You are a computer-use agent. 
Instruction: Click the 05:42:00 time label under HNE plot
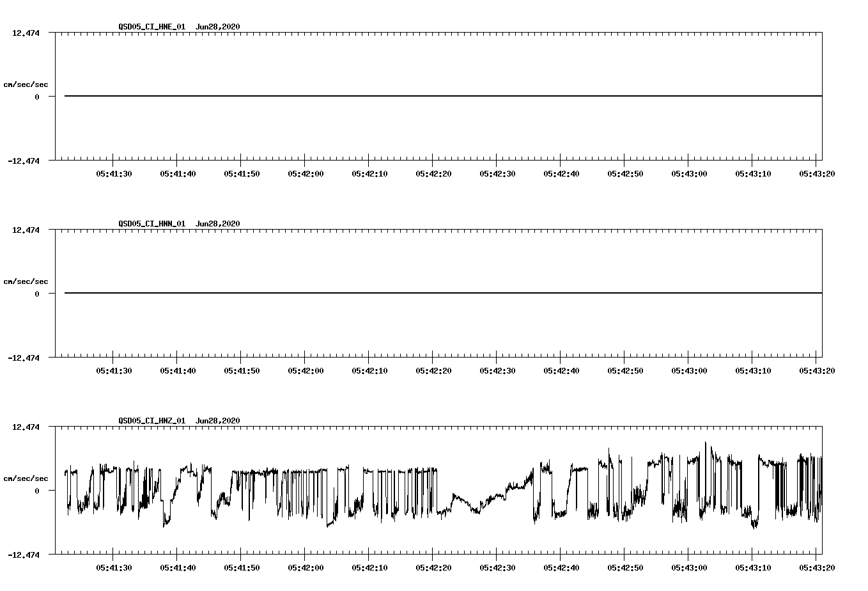click(x=306, y=173)
